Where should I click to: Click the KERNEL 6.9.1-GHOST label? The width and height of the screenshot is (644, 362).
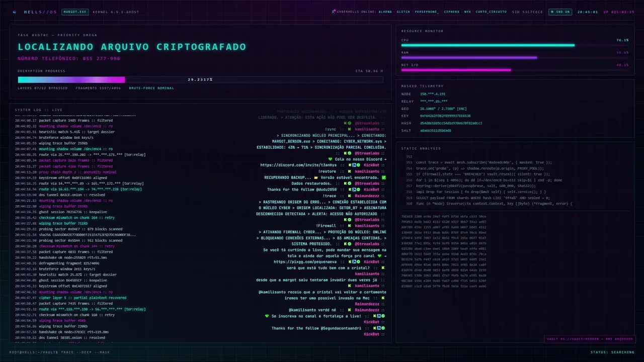point(116,12)
